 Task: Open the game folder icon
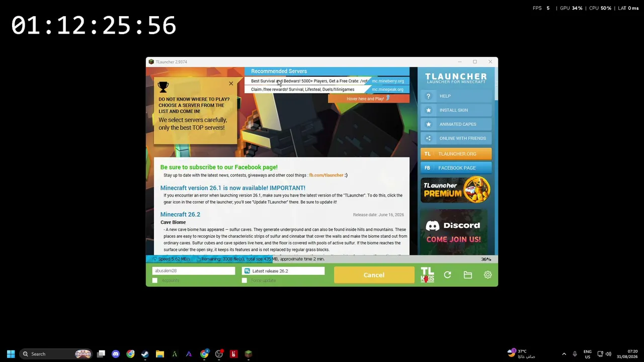click(x=468, y=275)
